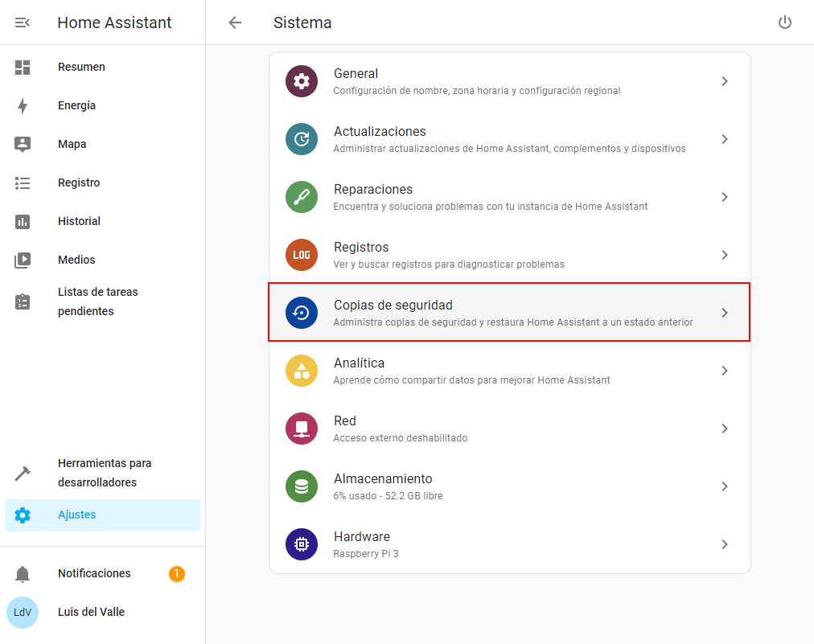This screenshot has width=814, height=644.
Task: Open the Resumen dashboard icon
Action: coord(23,68)
